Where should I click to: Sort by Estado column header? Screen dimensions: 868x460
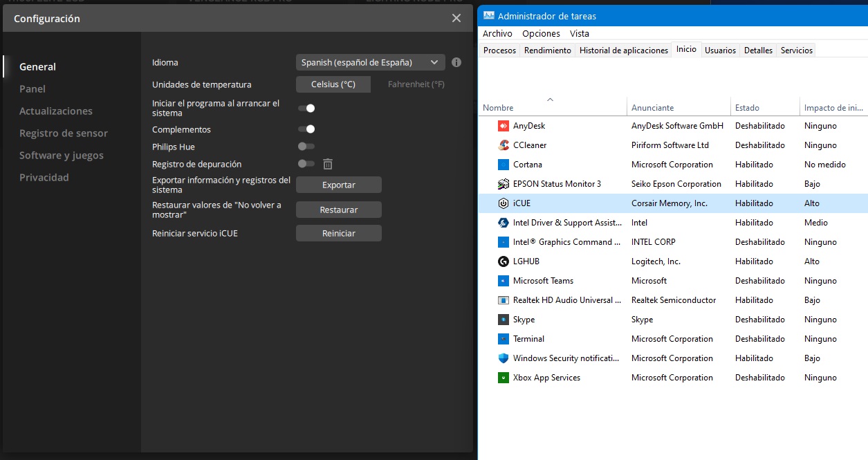tap(765, 107)
